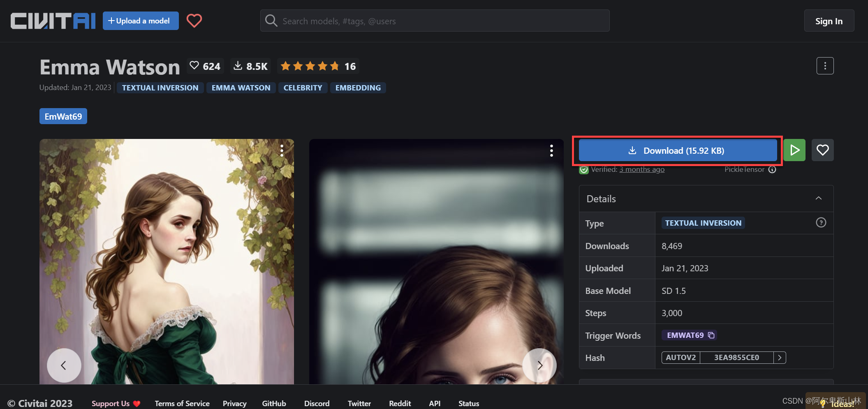Screen dimensions: 868x409
Task: Switch to the EmWat69 version tab
Action: (63, 116)
